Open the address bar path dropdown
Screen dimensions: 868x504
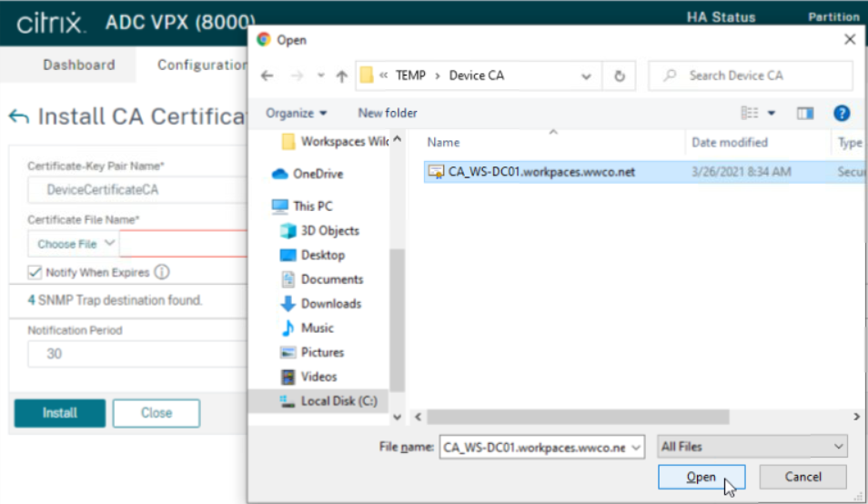coord(586,76)
